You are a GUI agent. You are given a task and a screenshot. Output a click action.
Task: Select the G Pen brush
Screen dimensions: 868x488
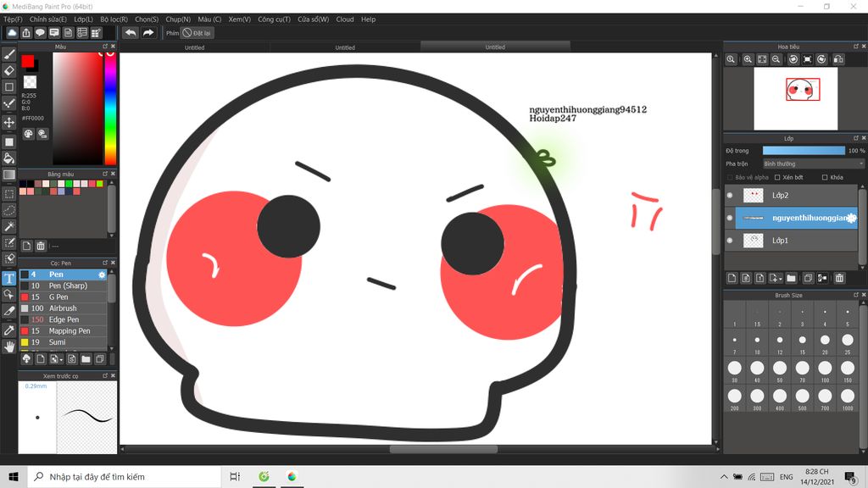point(63,297)
